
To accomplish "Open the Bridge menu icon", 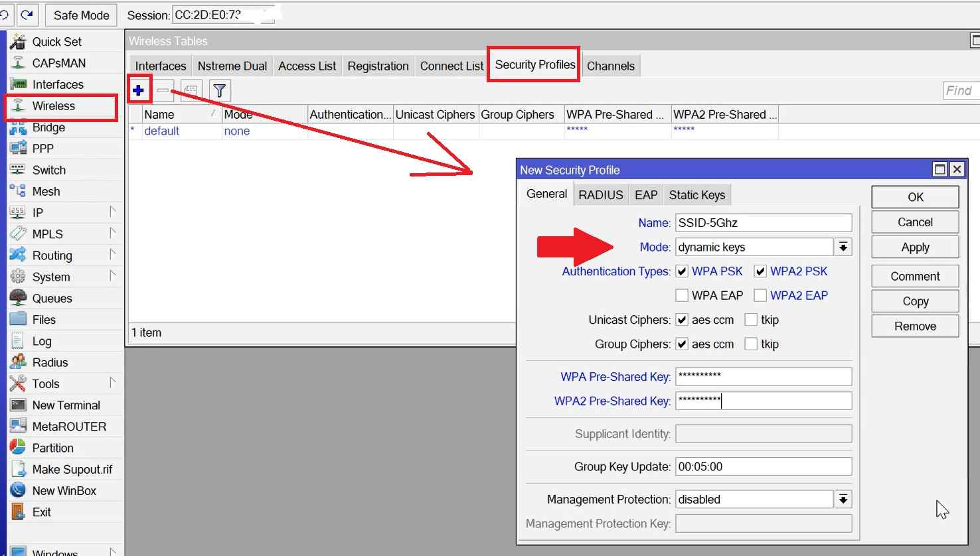I will (x=18, y=127).
